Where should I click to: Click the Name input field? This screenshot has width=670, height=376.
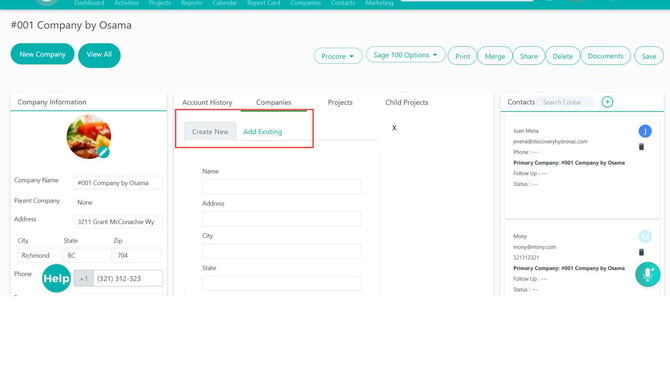281,186
